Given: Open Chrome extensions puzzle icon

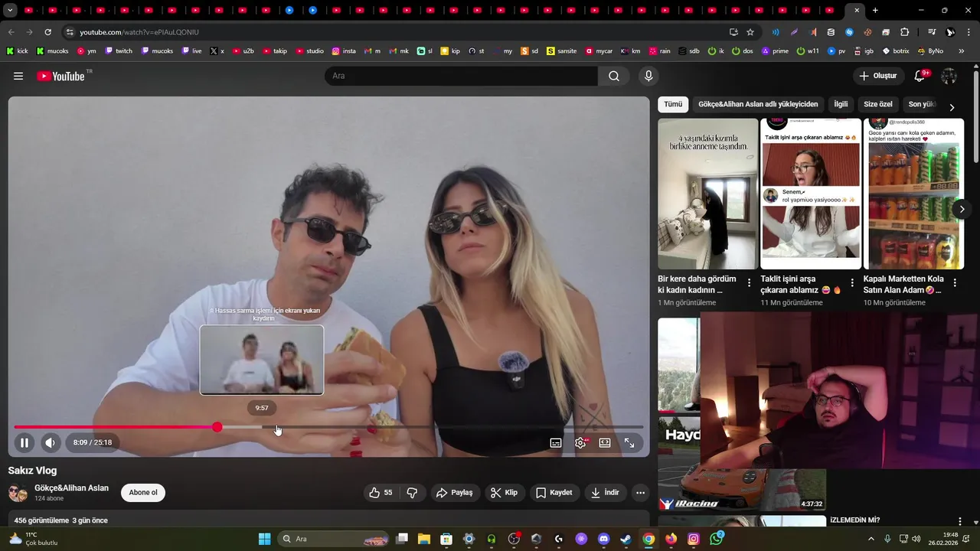Looking at the screenshot, I should pos(904,32).
